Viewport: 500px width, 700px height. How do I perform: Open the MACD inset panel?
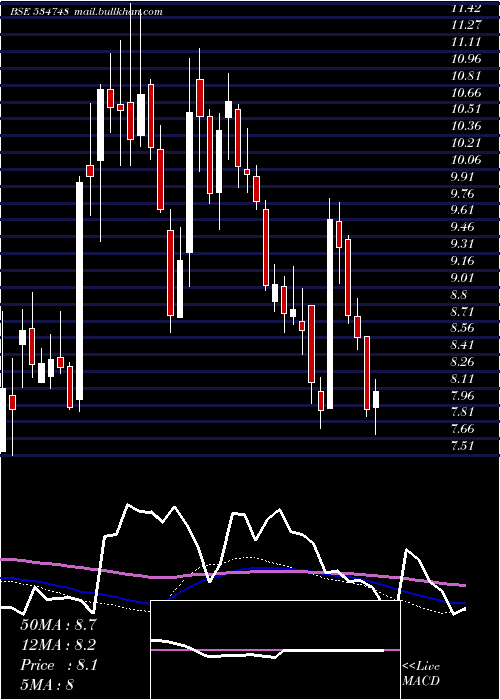coord(275,650)
